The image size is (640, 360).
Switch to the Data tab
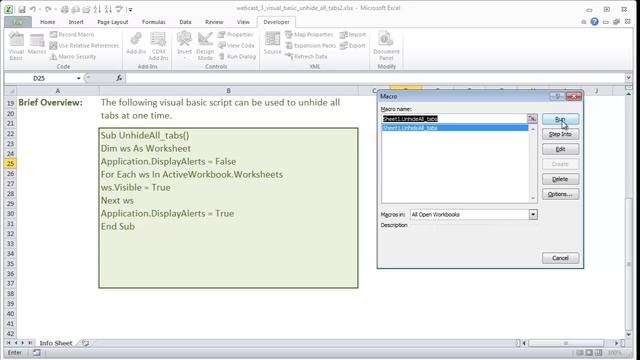tap(185, 22)
